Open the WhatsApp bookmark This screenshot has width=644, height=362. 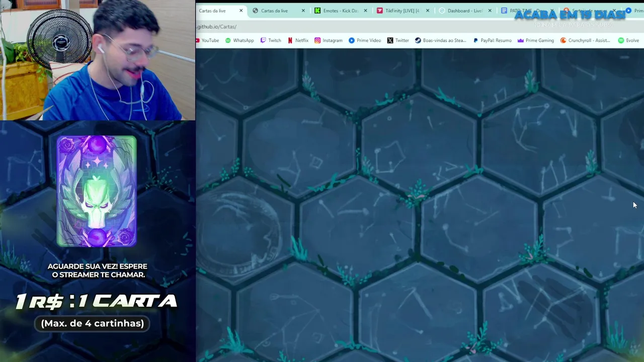[239, 40]
